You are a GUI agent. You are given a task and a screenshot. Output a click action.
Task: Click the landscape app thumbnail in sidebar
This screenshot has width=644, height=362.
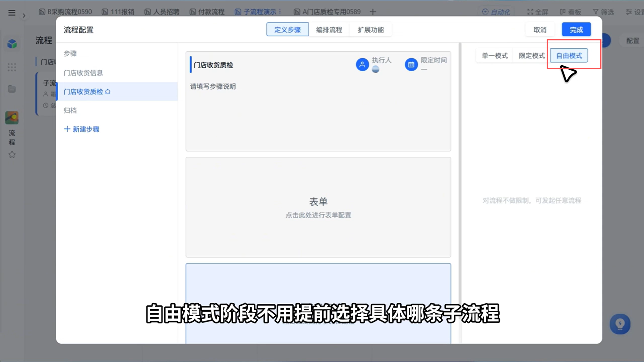tap(12, 118)
